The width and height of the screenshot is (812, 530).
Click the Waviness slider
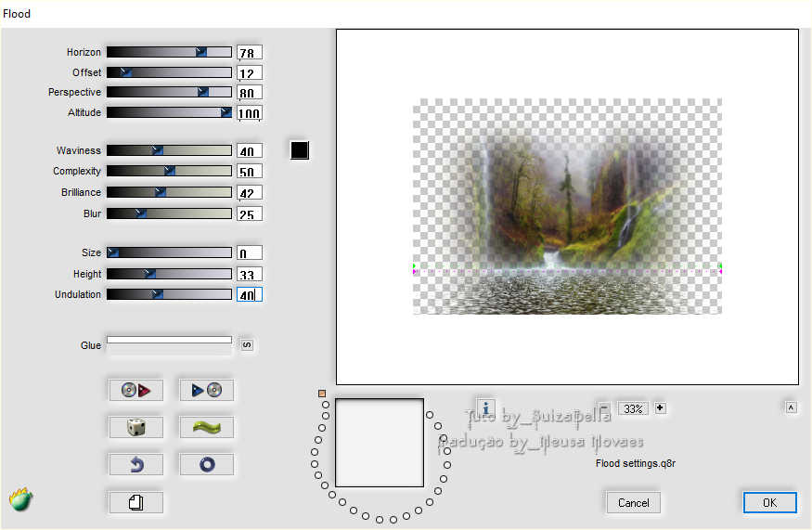[x=169, y=150]
